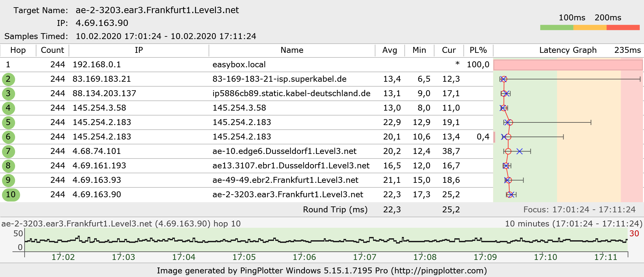
Task: Click the packet loss bar for hop 1
Action: point(568,65)
